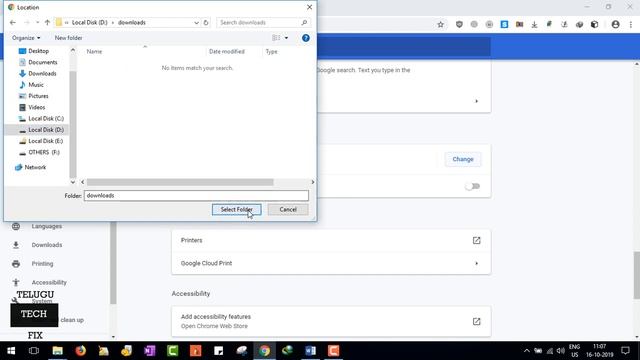640x360 pixels.
Task: Switch to Chrome taskbar icon
Action: point(264,351)
